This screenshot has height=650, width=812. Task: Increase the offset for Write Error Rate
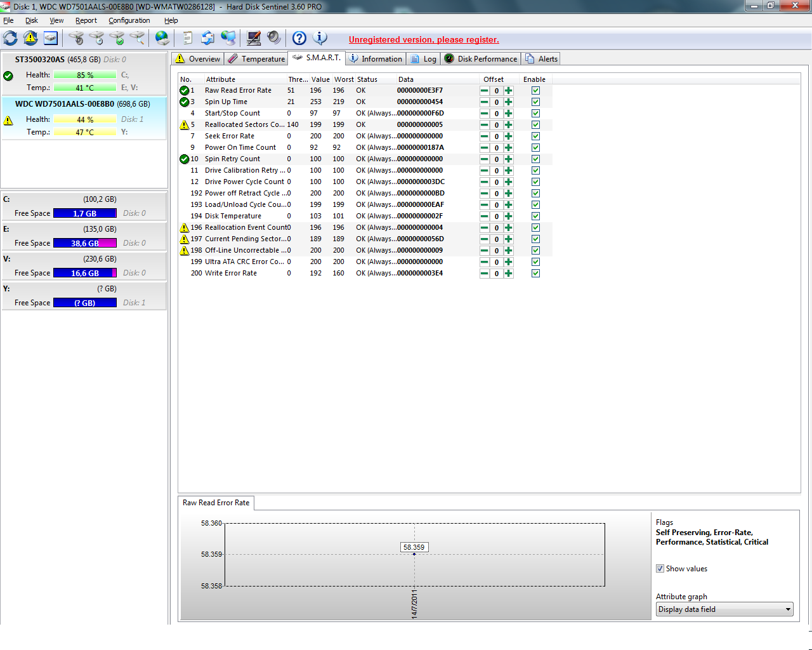tap(508, 274)
